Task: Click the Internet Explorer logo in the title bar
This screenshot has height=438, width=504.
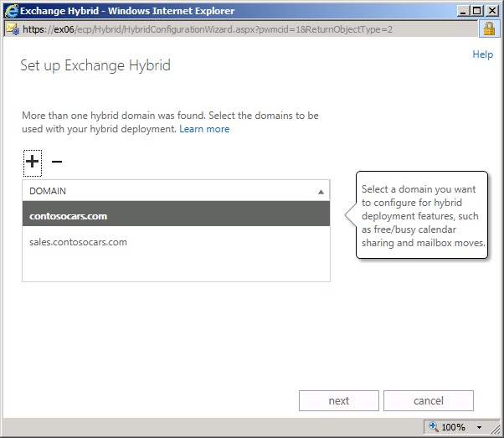Action: (11, 11)
